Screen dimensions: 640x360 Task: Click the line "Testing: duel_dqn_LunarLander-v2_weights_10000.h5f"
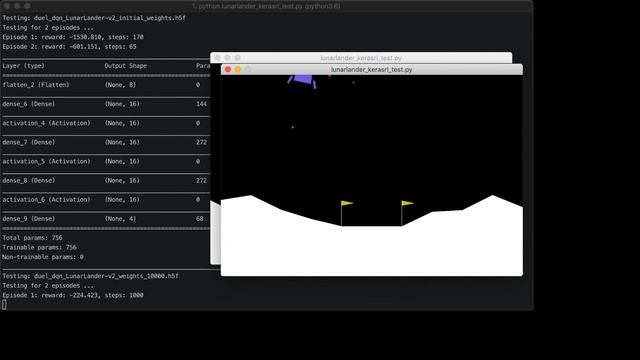coord(91,276)
